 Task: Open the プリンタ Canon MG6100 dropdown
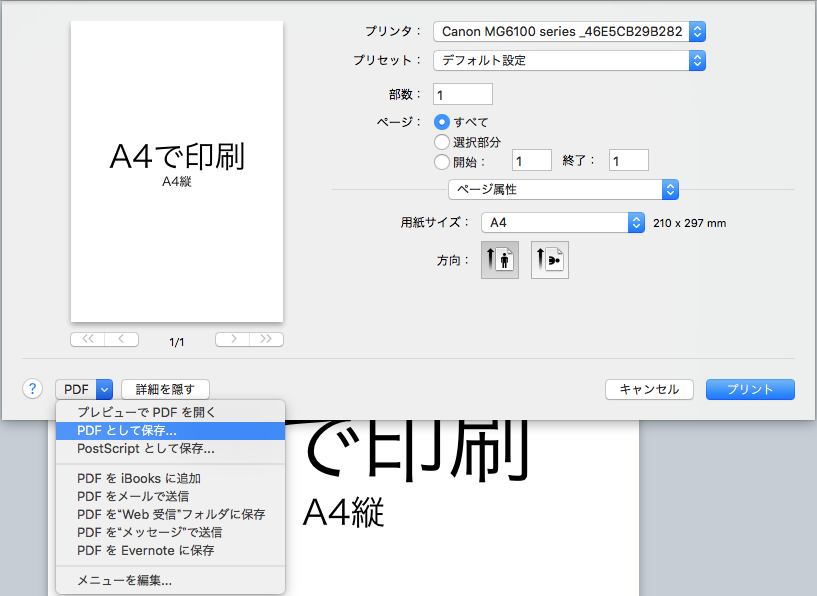pos(569,32)
